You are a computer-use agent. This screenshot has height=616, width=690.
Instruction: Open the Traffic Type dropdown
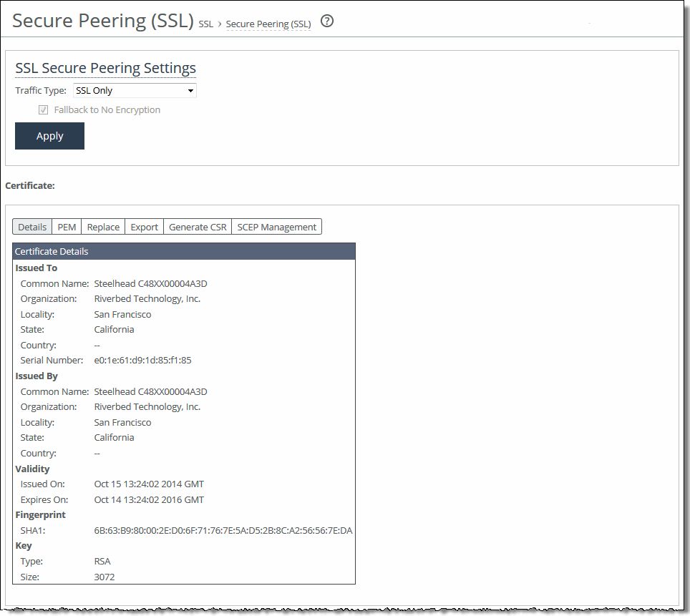[x=135, y=91]
